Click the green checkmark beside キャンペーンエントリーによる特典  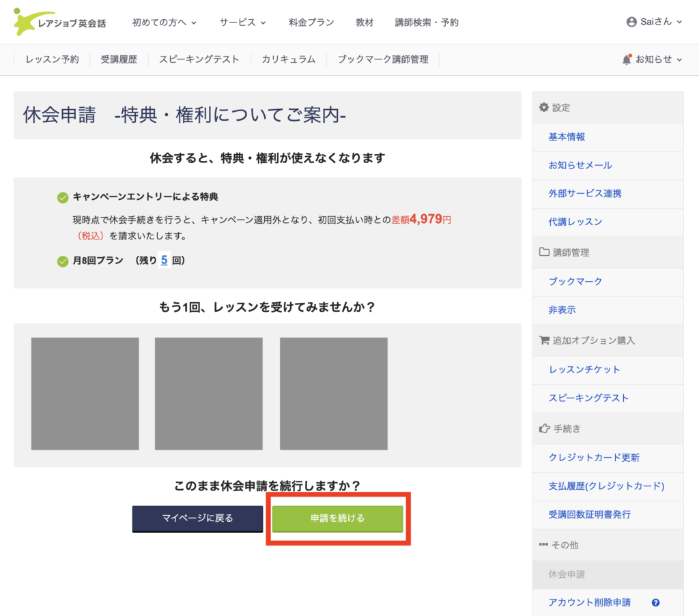[x=63, y=197]
